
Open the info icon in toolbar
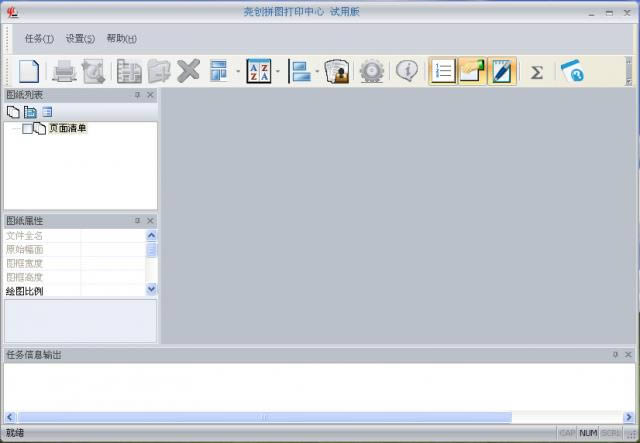(406, 71)
